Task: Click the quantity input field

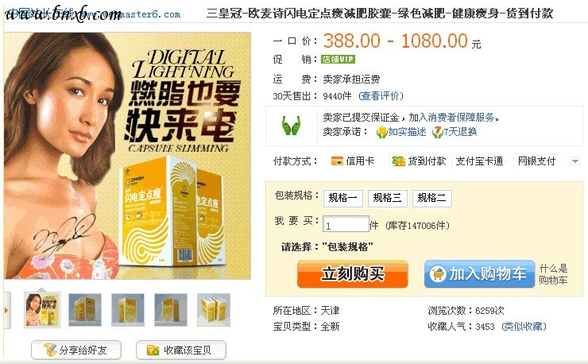Action: 346,225
